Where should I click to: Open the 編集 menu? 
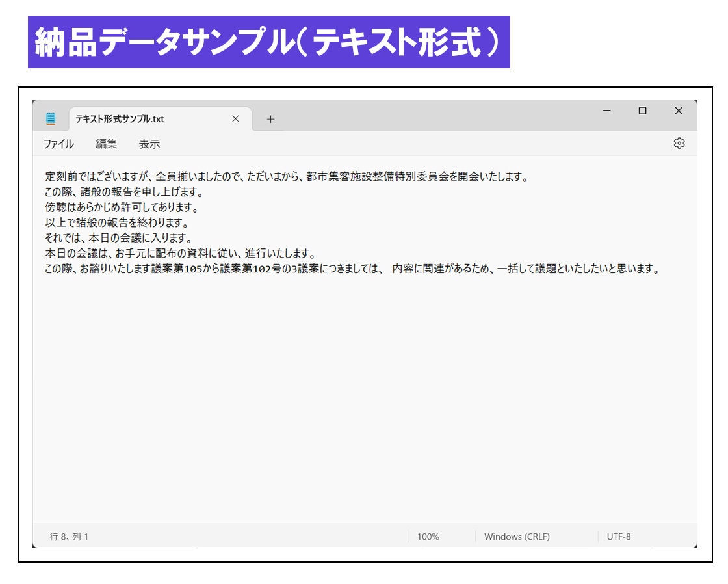[x=107, y=144]
